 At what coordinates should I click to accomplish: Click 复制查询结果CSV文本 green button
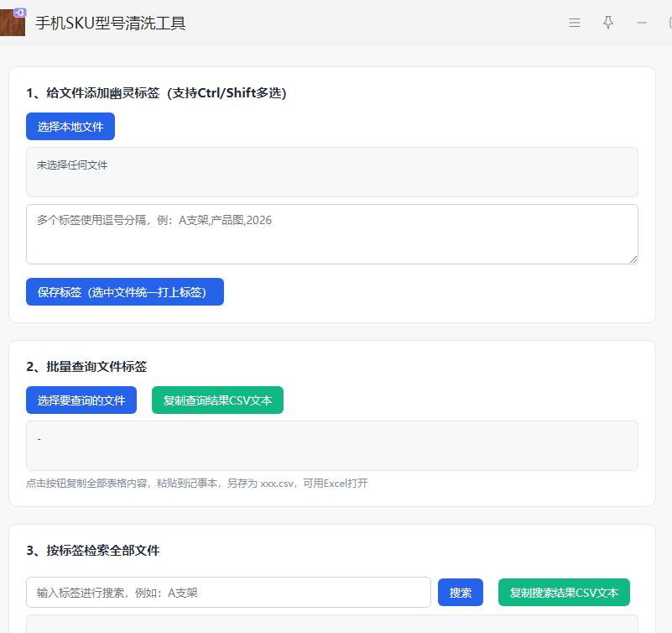[217, 400]
